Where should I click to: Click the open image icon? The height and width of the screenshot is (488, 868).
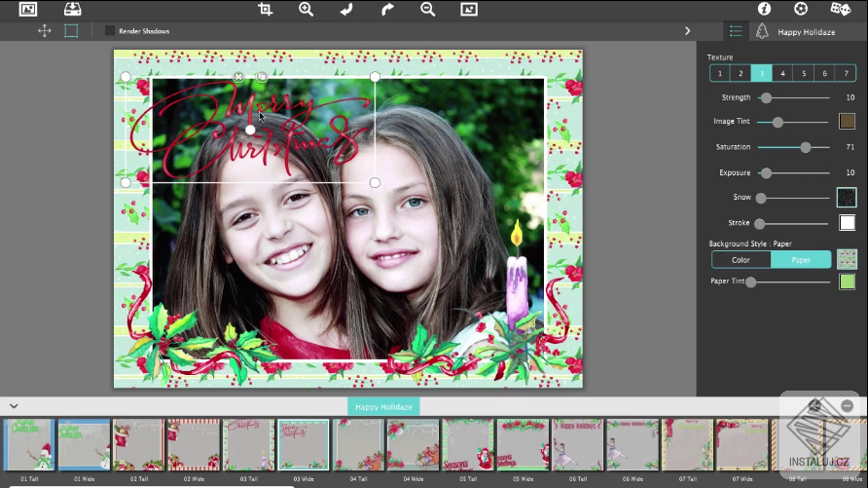(28, 9)
